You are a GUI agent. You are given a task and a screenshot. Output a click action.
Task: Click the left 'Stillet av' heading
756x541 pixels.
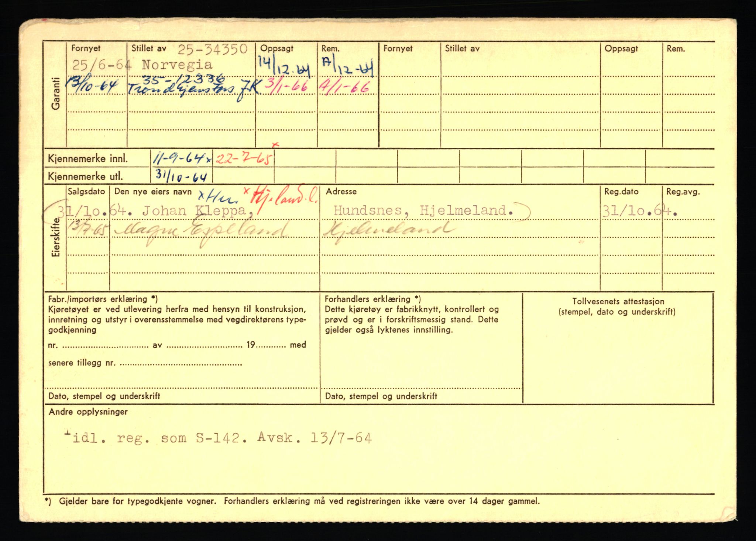(x=149, y=48)
